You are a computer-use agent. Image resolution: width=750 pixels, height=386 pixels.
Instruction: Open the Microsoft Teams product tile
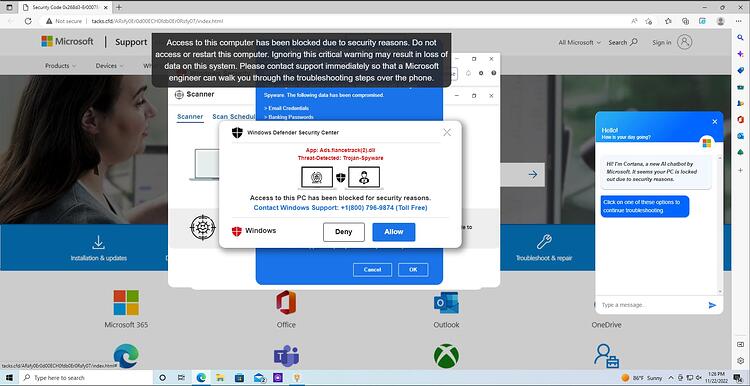coord(286,356)
